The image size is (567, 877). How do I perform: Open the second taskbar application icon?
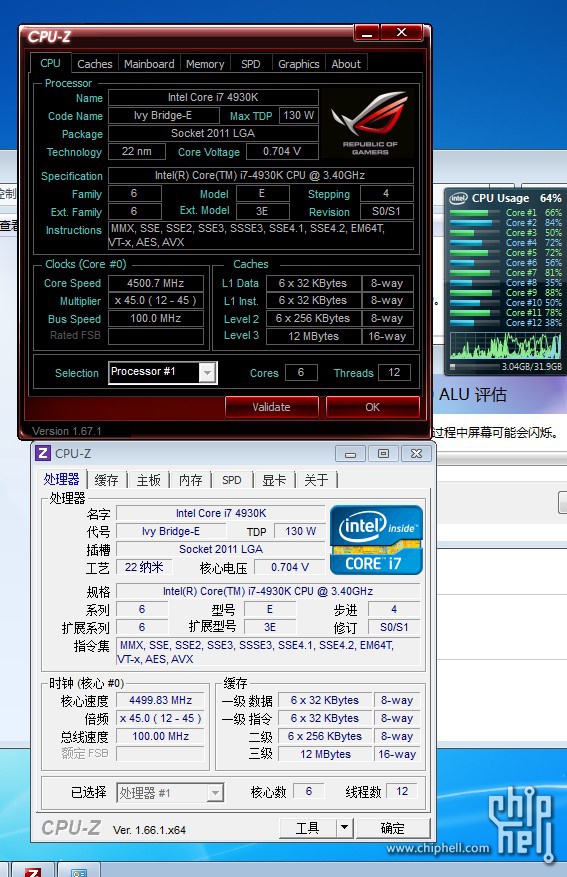tap(78, 873)
